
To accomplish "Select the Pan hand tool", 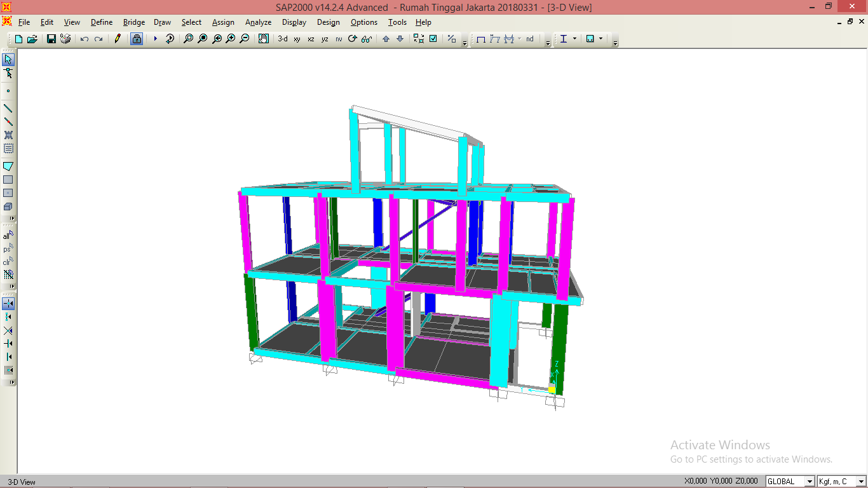I will 263,39.
